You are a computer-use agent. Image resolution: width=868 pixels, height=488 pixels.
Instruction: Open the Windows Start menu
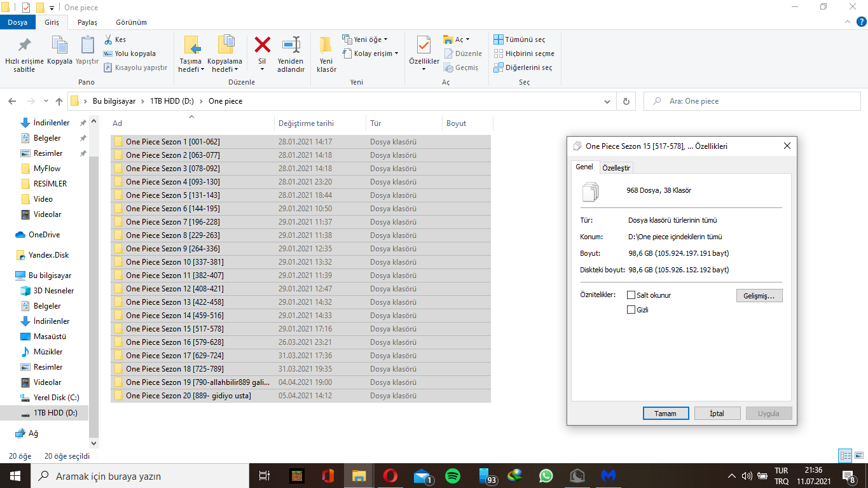click(15, 475)
